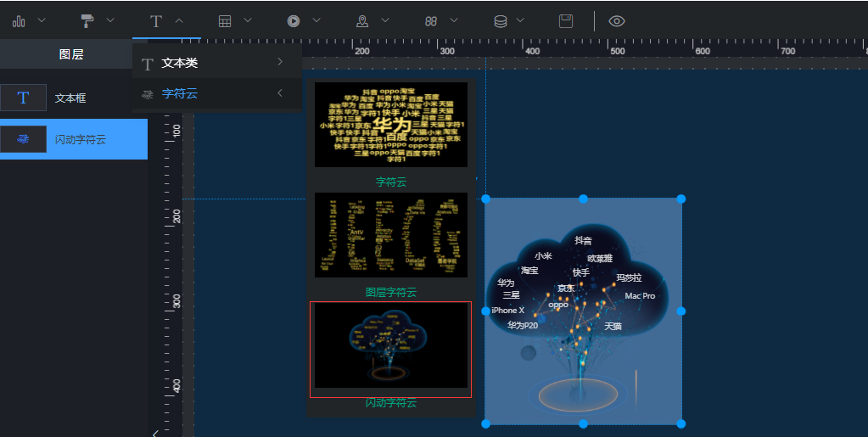Viewport: 868px width, 437px height.
Task: Choose the 闪动字符云 cloud thumbnail
Action: pos(391,345)
